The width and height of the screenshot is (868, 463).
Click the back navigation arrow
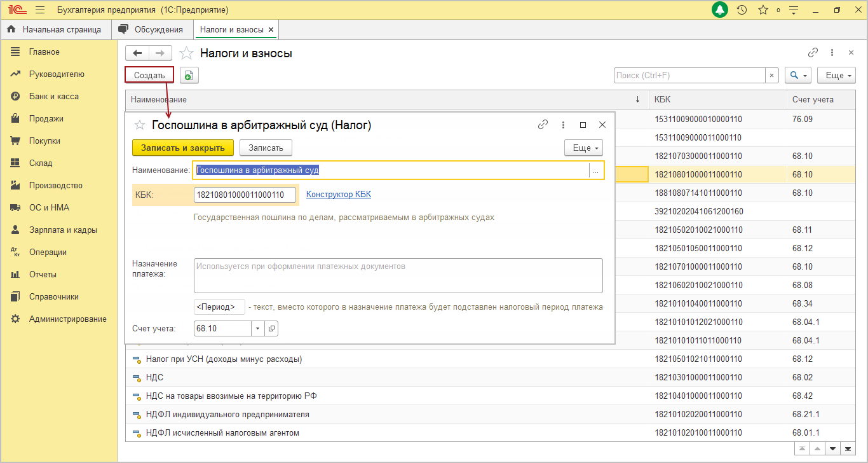coord(137,53)
